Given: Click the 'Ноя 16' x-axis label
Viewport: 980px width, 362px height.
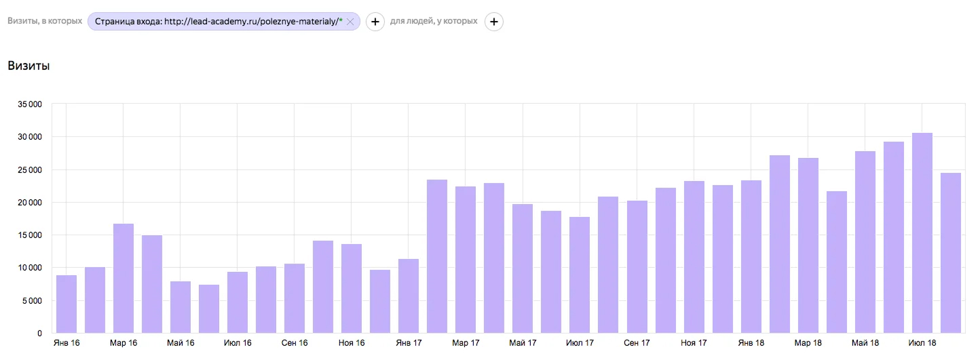Looking at the screenshot, I should (352, 343).
